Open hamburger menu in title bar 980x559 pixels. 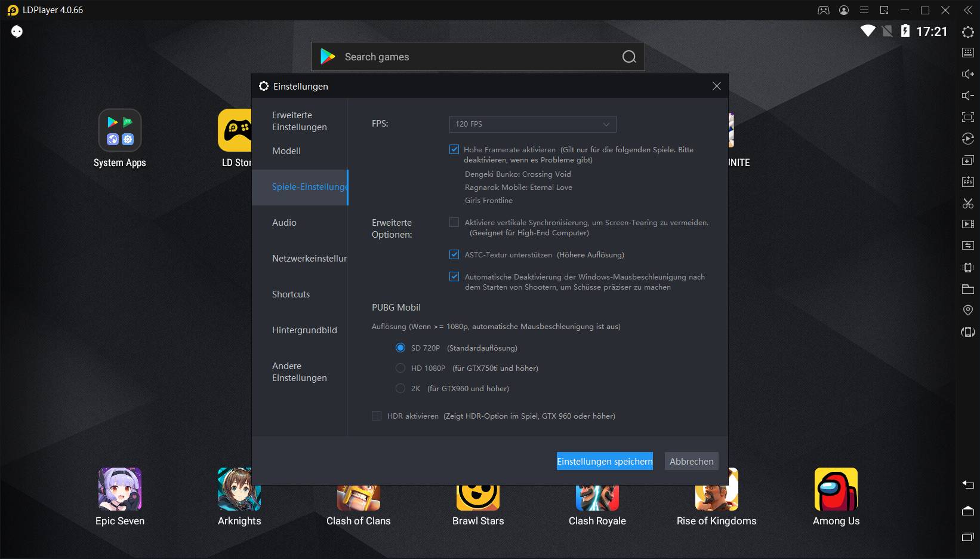[x=864, y=10]
